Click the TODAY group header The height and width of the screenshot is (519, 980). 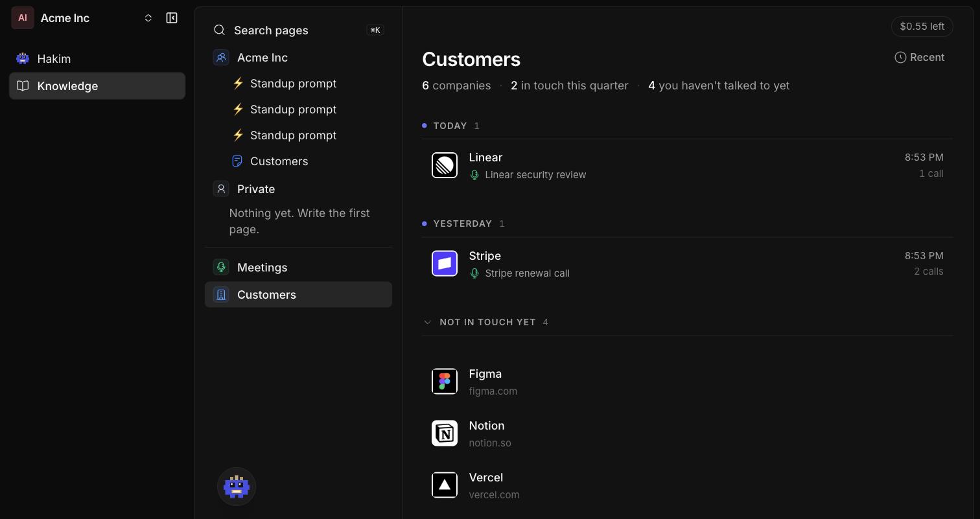pyautogui.click(x=450, y=126)
